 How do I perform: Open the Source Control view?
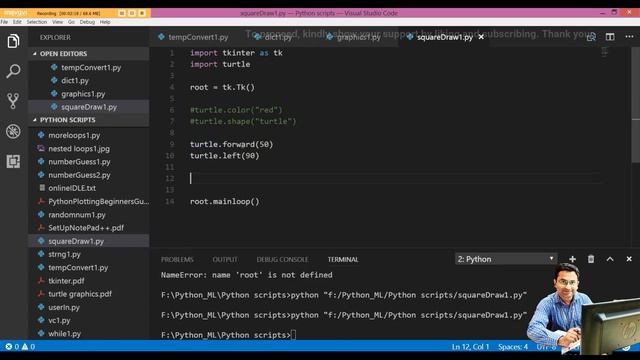coord(13,101)
